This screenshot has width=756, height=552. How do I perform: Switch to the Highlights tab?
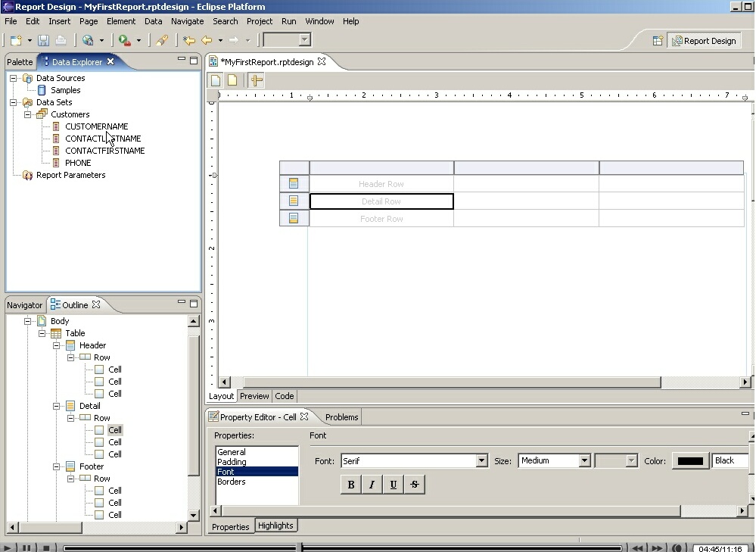tap(275, 525)
